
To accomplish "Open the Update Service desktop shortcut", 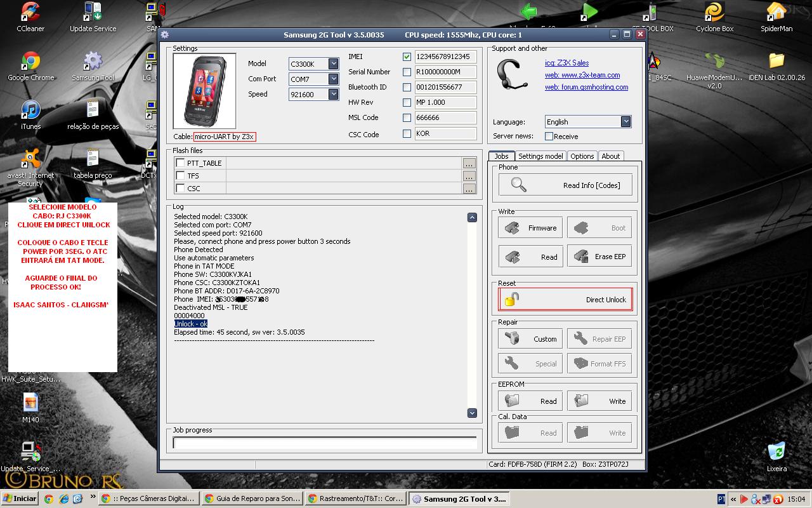I will tap(93, 17).
